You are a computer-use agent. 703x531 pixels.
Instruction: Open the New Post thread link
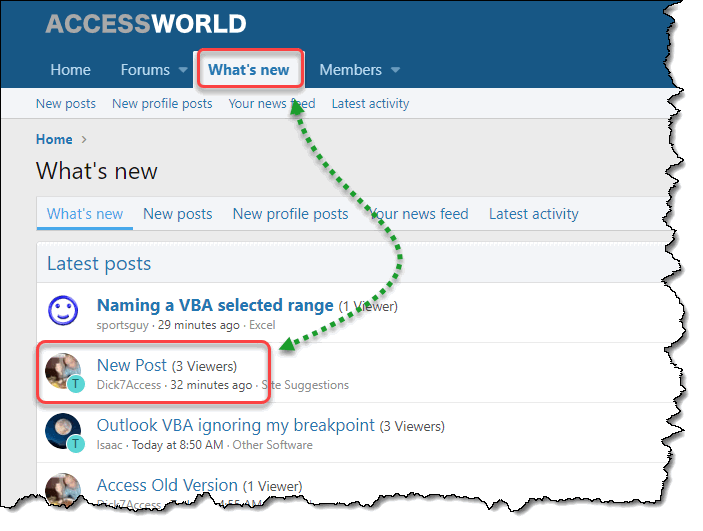[132, 366]
